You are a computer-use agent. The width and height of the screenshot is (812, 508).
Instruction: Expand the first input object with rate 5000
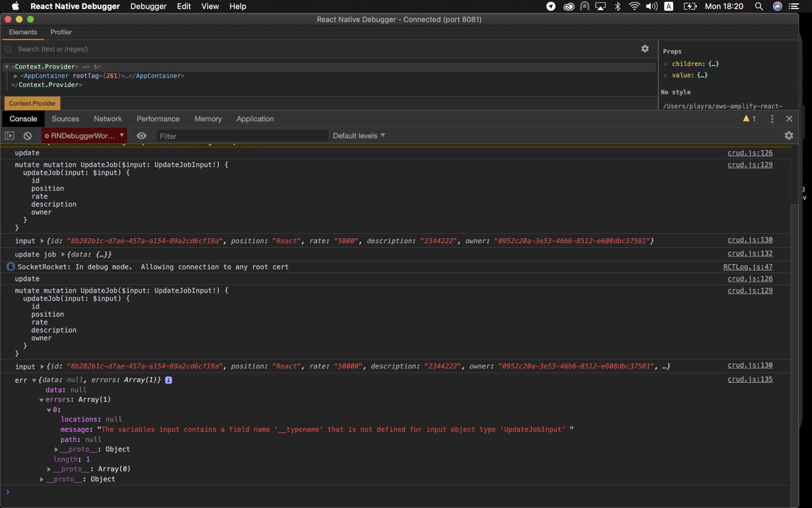(x=42, y=241)
